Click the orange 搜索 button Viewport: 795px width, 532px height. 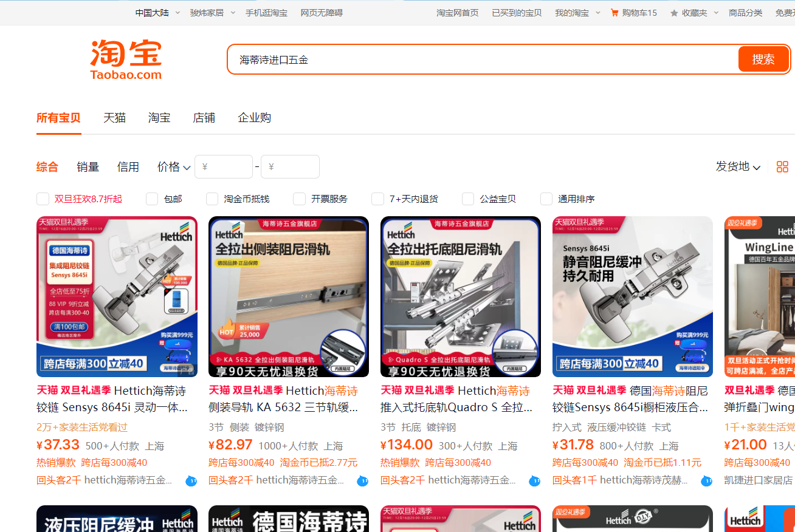pos(763,59)
